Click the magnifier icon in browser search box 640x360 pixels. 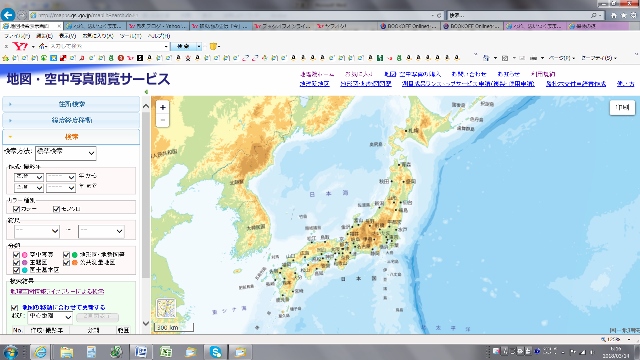click(593, 16)
